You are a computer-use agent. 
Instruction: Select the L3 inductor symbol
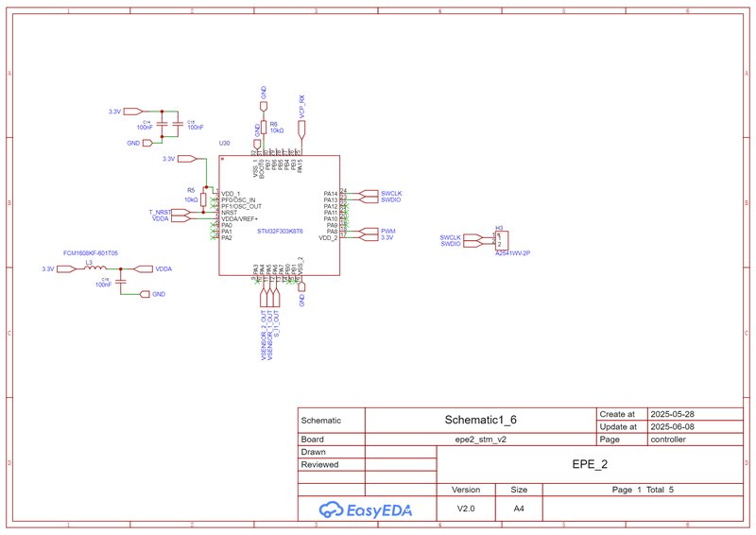point(96,267)
